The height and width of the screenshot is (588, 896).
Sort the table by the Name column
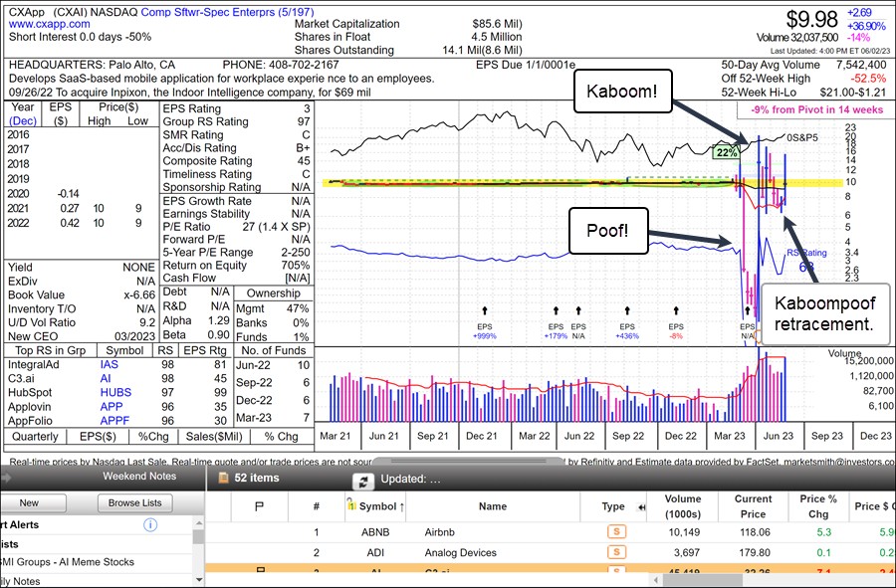493,505
